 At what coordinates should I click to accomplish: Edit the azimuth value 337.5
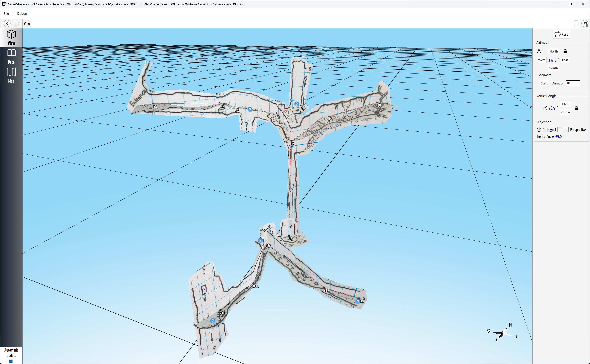552,60
